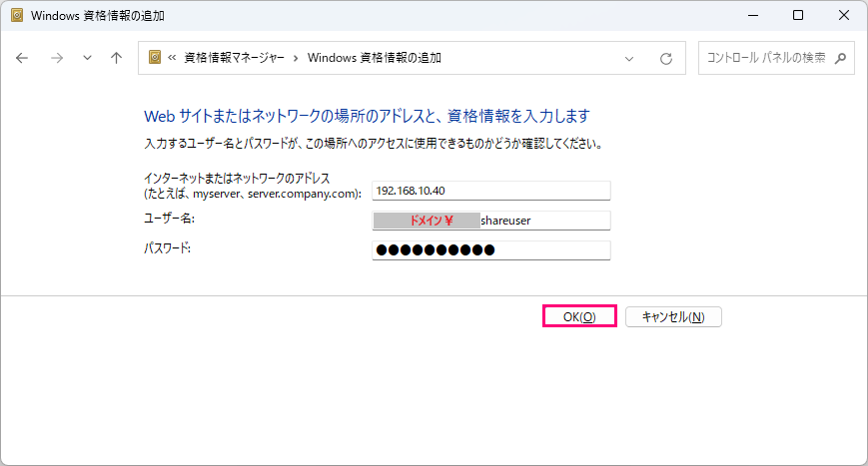This screenshot has width=868, height=466.
Task: Click the network address field 192.168.10.40
Action: tap(491, 191)
